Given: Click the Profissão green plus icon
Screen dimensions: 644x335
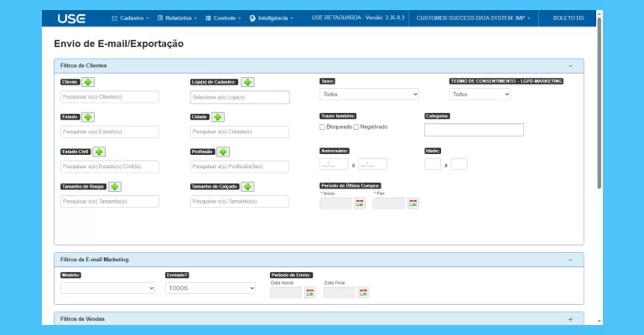Looking at the screenshot, I should [223, 152].
